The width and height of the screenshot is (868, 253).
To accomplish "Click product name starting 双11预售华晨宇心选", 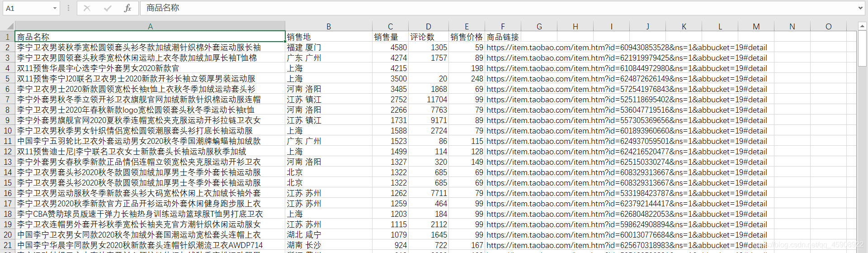I will point(150,68).
